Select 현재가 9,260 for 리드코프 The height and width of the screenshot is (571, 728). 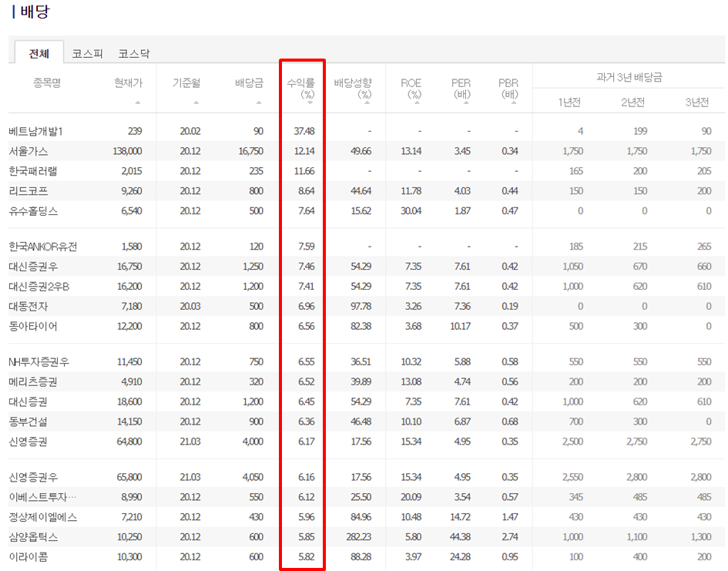(x=132, y=191)
